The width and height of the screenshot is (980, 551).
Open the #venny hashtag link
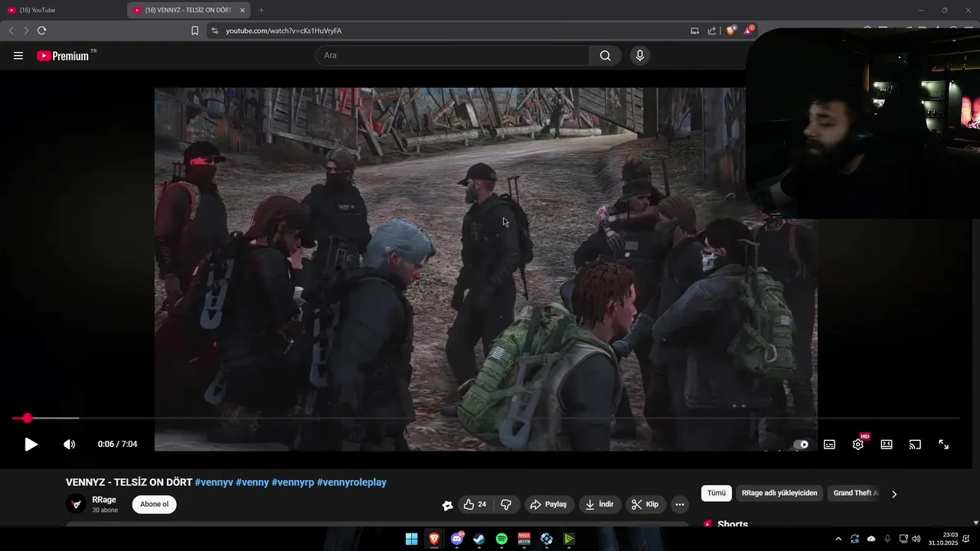point(252,482)
